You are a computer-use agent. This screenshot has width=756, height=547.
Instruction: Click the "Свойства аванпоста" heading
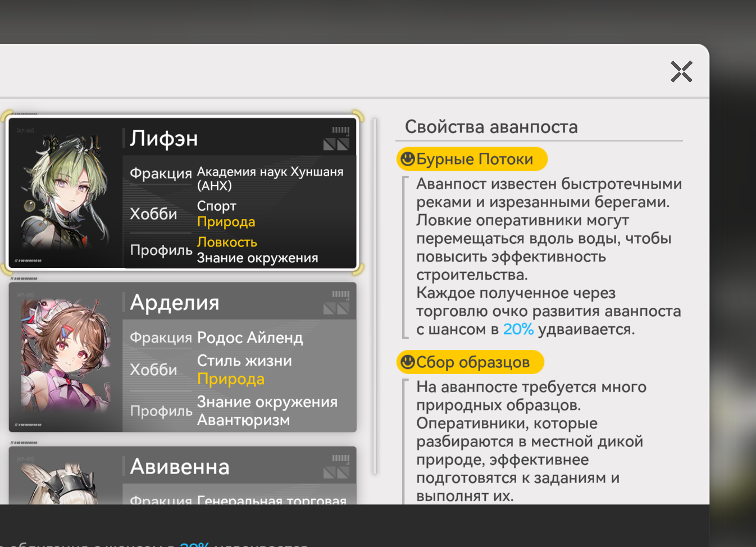(491, 126)
